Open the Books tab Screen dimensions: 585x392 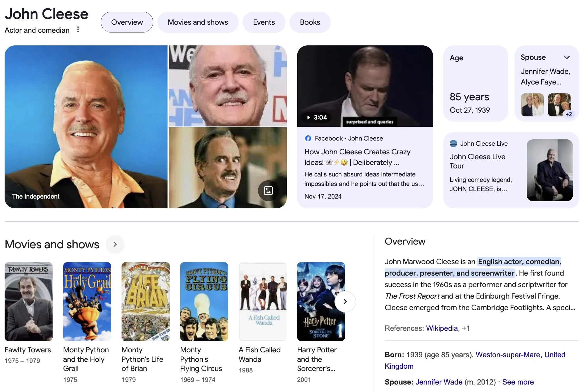click(310, 22)
